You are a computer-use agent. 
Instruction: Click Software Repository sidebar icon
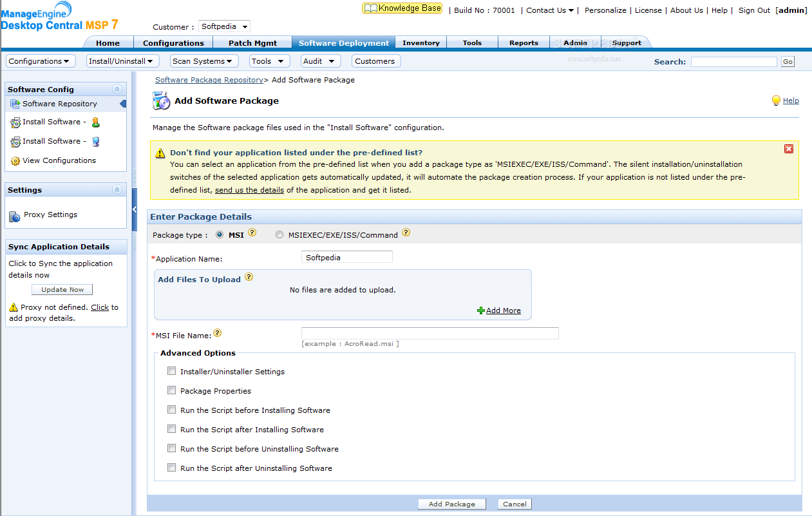tap(15, 104)
